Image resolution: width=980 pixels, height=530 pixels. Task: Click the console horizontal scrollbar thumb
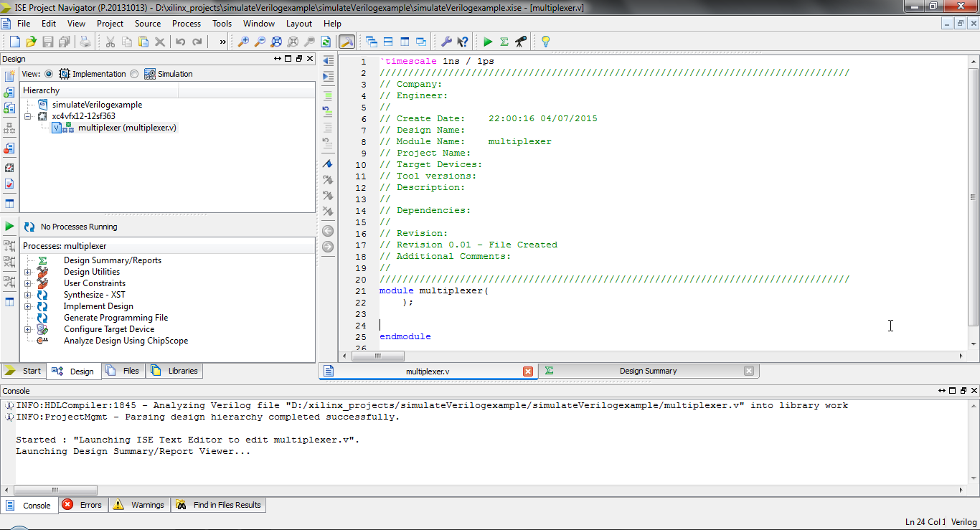click(55, 491)
